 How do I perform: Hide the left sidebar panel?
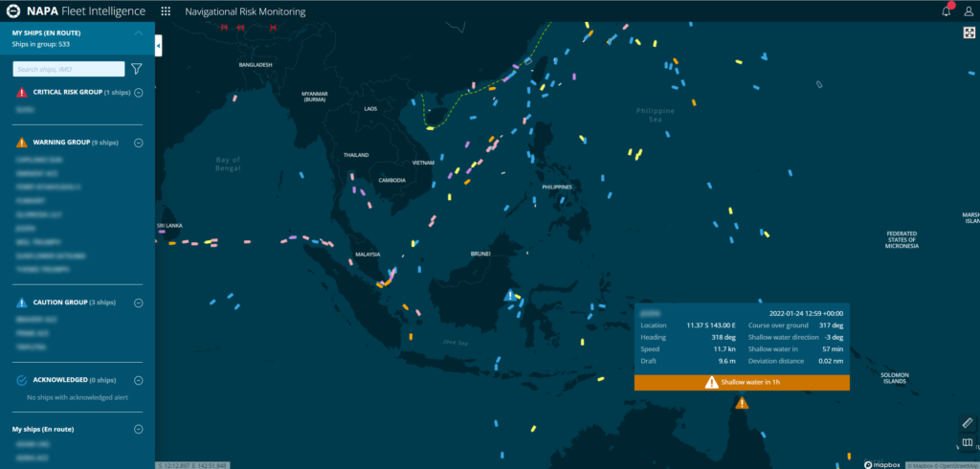158,45
